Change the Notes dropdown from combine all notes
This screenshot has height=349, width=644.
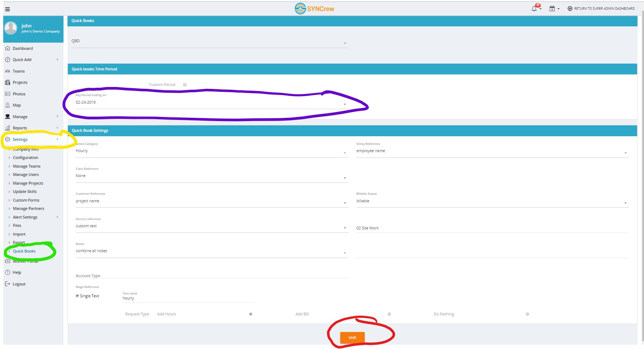(x=345, y=253)
